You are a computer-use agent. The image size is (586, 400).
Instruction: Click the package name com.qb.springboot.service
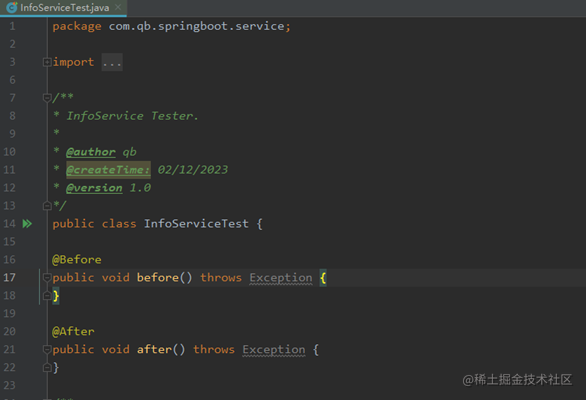tap(197, 26)
